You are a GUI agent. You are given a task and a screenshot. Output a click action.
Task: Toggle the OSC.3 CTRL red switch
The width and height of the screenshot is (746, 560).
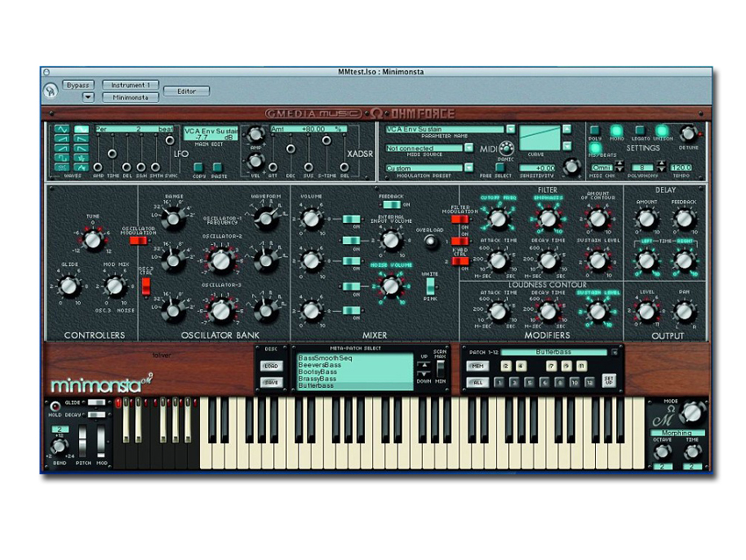coord(146,286)
